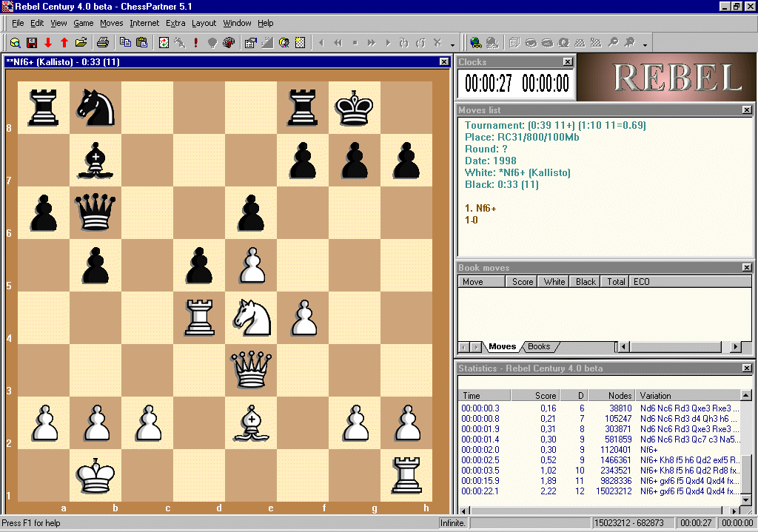Close the Book moves panel
Screen dimensions: 758x532
(747, 267)
